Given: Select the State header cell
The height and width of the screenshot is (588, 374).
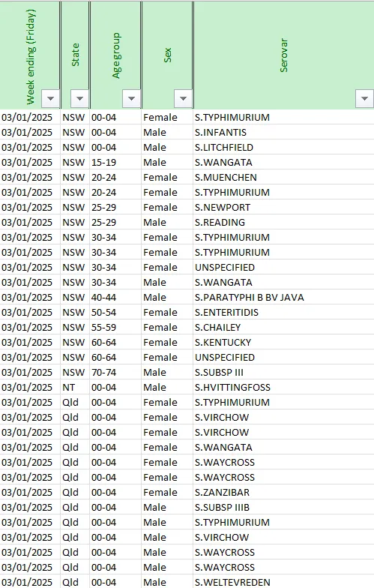Looking at the screenshot, I should click(x=75, y=55).
